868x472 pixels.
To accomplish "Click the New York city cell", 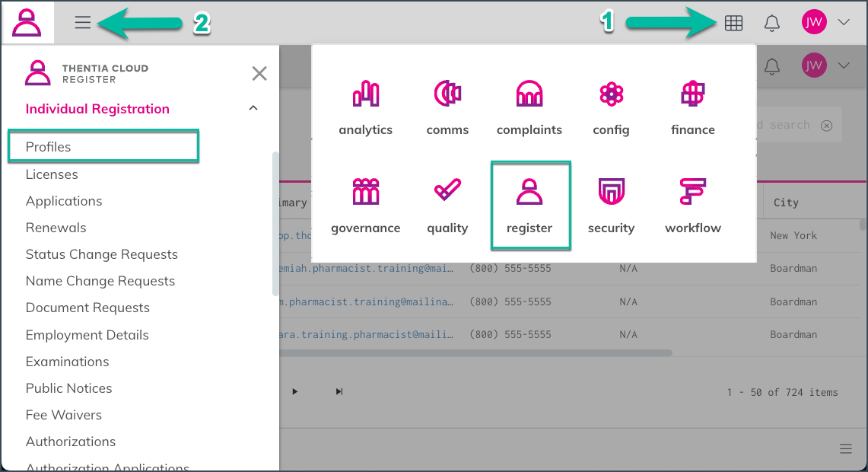I will click(793, 235).
